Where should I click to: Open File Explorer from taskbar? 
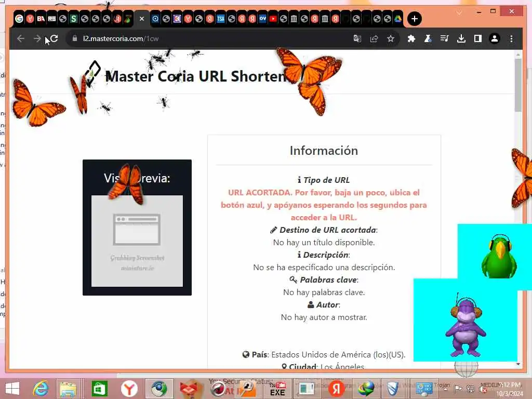tap(68, 389)
